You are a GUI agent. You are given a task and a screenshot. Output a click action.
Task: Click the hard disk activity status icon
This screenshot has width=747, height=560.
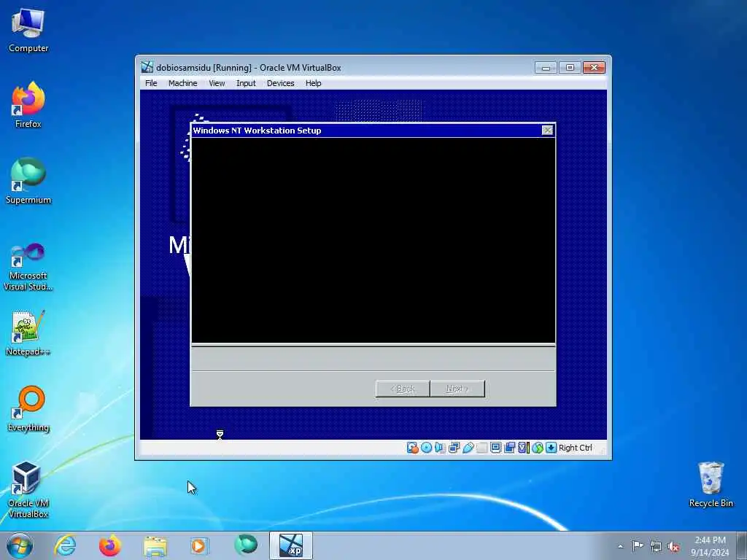click(413, 448)
